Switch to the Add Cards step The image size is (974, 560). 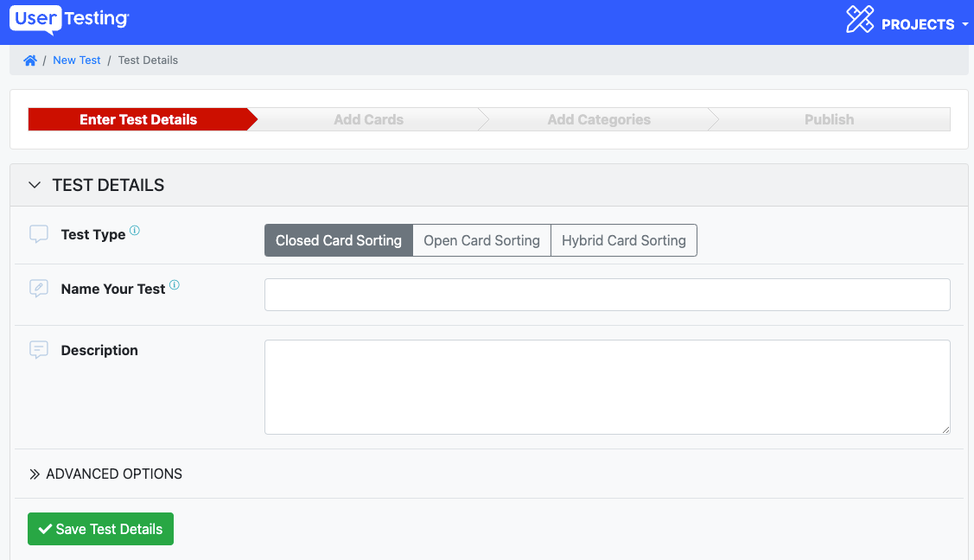pos(368,118)
